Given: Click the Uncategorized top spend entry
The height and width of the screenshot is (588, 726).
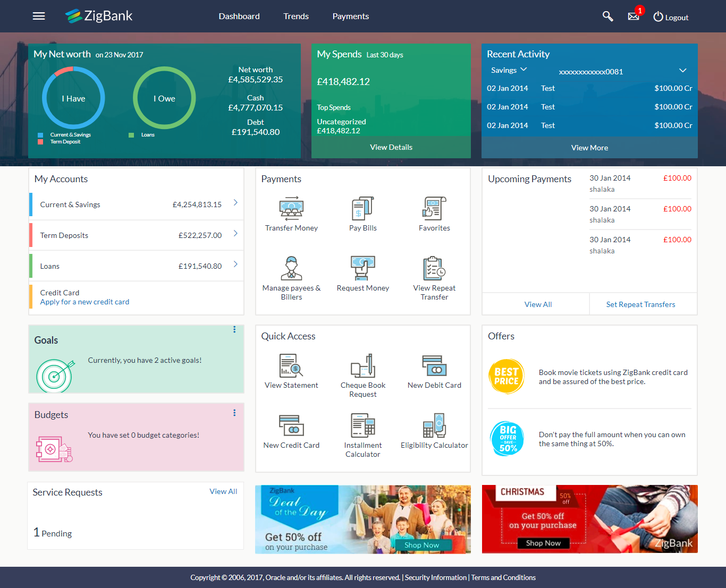Looking at the screenshot, I should click(x=341, y=126).
